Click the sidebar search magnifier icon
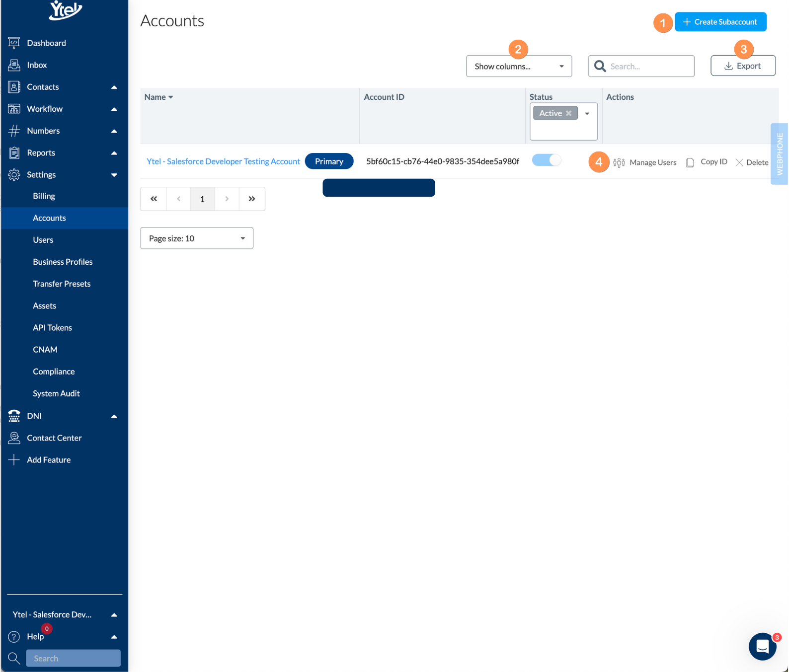789x672 pixels. [14, 658]
